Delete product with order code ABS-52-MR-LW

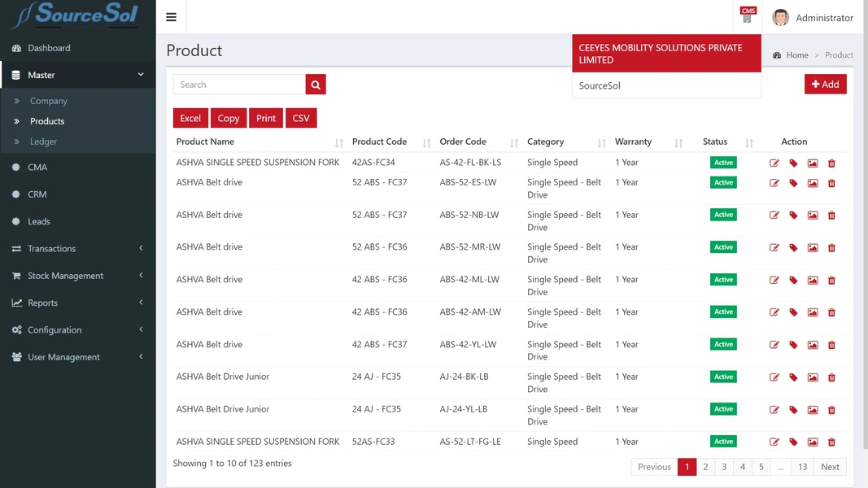click(x=831, y=248)
